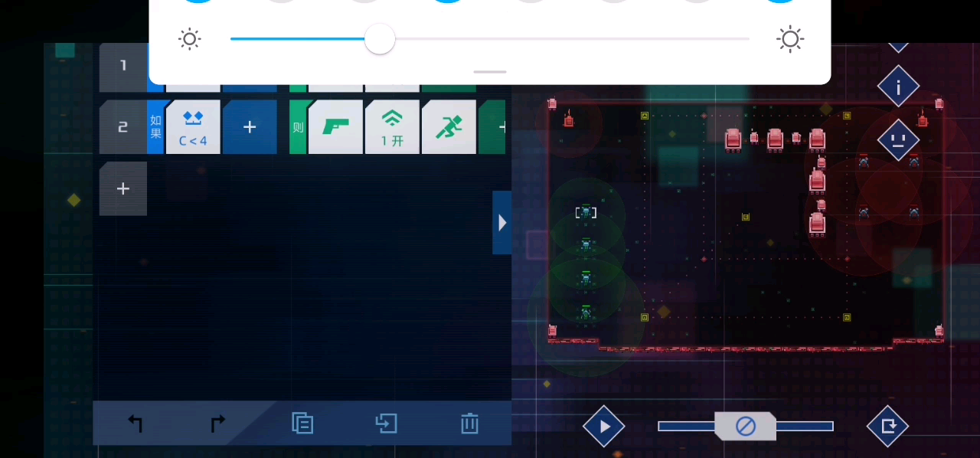Click the green '则' action label
980x458 pixels.
pos(298,127)
